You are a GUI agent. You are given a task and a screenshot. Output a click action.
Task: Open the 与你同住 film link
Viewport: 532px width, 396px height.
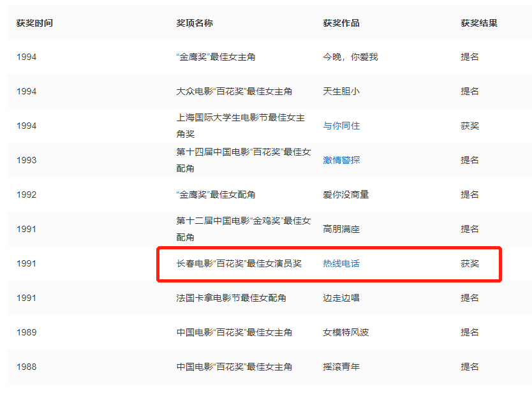341,126
